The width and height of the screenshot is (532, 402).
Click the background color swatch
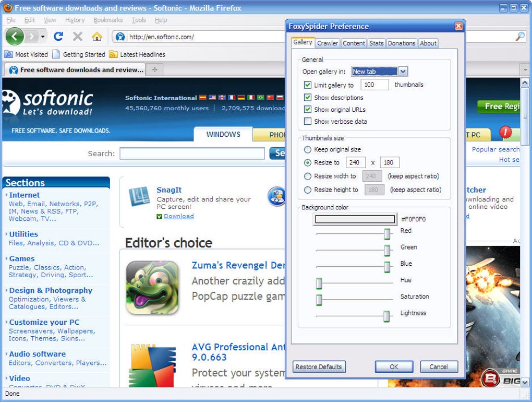click(x=355, y=219)
